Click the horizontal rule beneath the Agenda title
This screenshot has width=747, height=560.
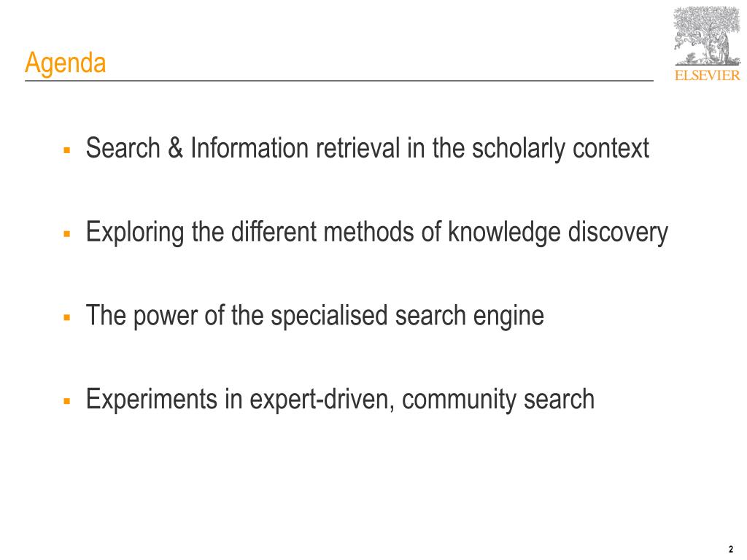[338, 81]
